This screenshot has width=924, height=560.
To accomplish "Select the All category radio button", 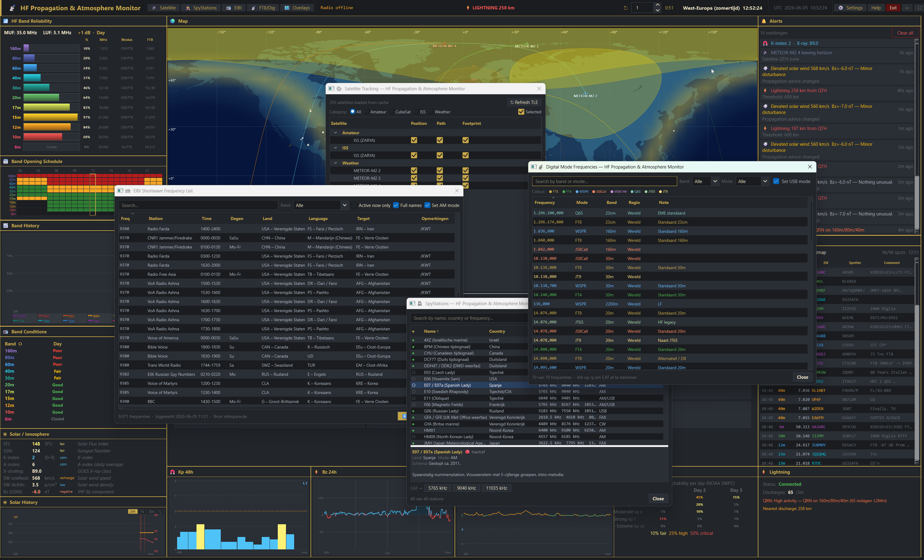I will [x=352, y=111].
